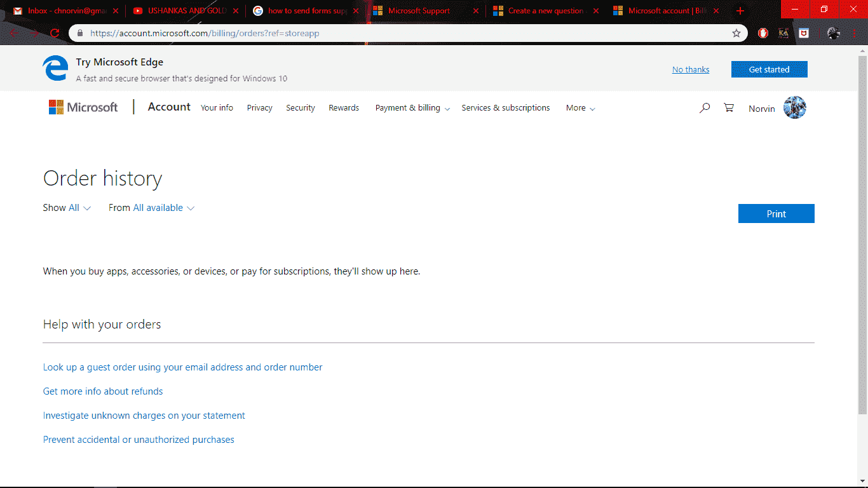Switch to the Inbox Gmail tab
Image resolution: width=868 pixels, height=488 pixels.
66,11
